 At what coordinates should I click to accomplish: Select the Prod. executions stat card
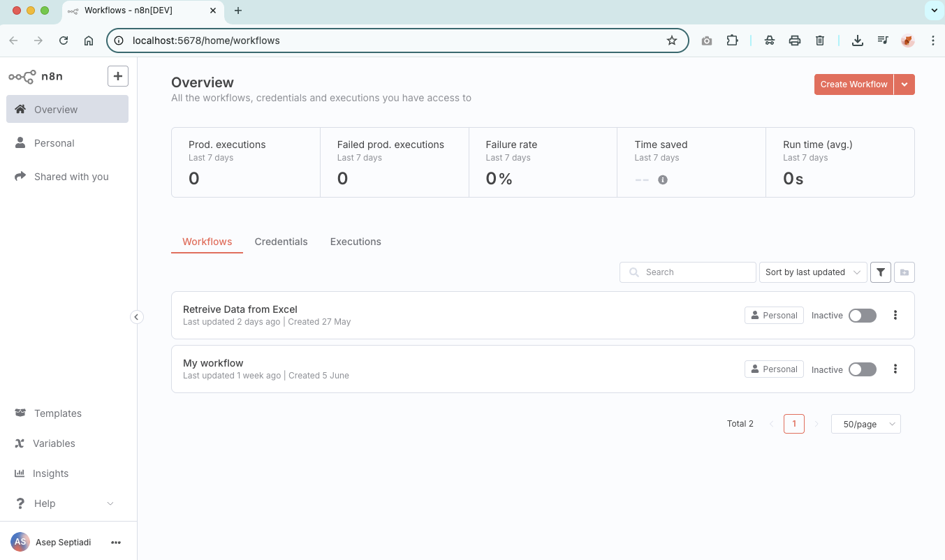click(246, 162)
